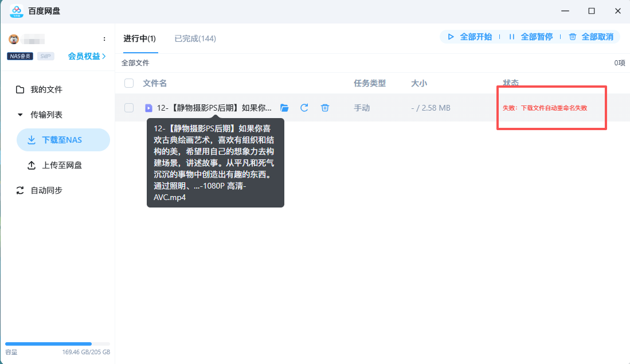Collapse the 传输列表 tree section
Image resolution: width=630 pixels, height=364 pixels.
(x=20, y=115)
